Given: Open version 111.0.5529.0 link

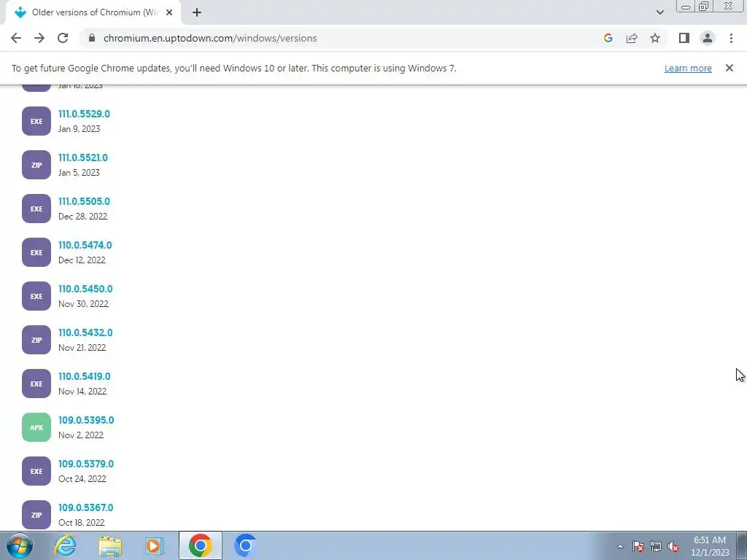Looking at the screenshot, I should [85, 114].
